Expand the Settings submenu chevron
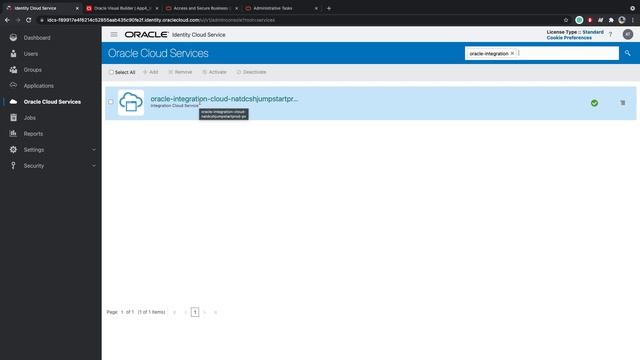Image resolution: width=640 pixels, height=360 pixels. click(94, 150)
